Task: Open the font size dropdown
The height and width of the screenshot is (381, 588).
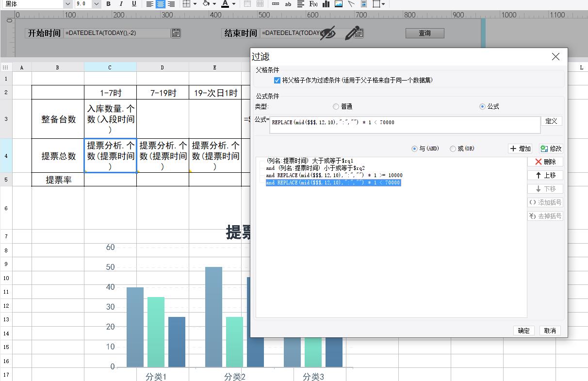Action: 96,4
